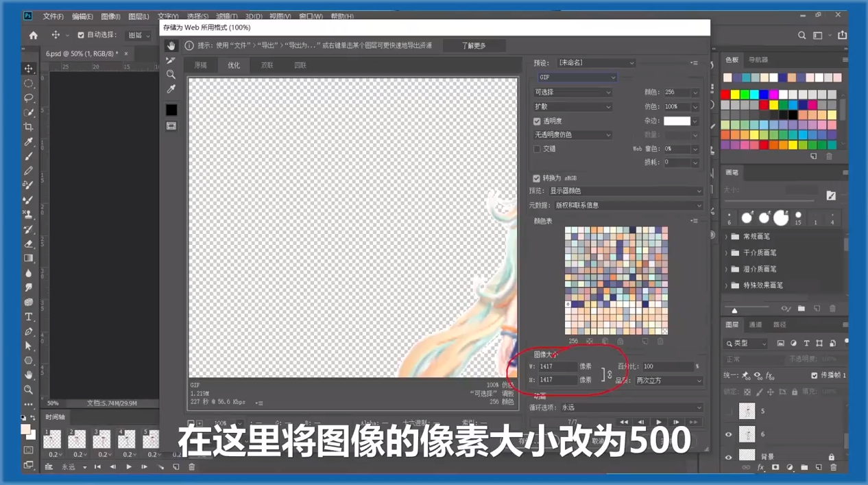Select the Eyedropper tool in Save for Web dialog
This screenshot has width=868, height=485.
pyautogui.click(x=171, y=89)
